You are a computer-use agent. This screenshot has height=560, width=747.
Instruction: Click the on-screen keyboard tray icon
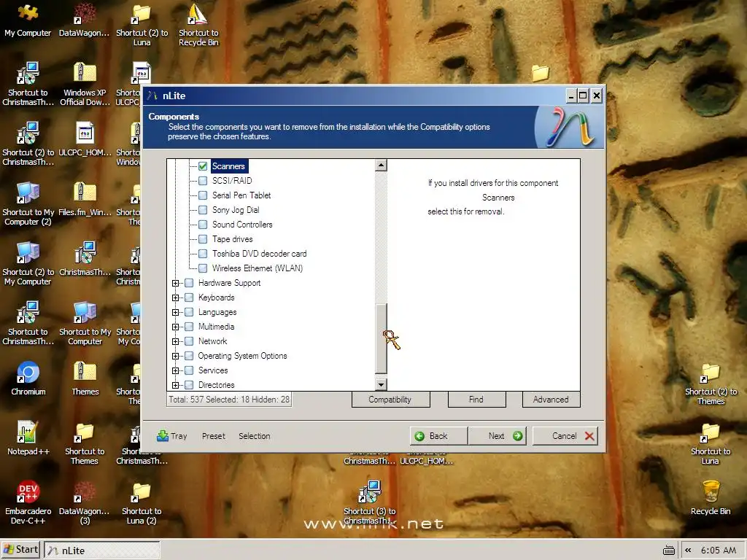669,551
